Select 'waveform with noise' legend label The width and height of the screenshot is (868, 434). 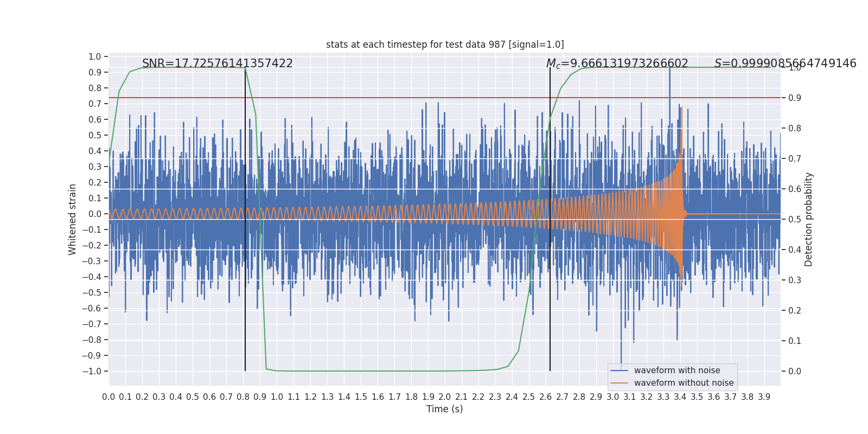[x=677, y=371]
